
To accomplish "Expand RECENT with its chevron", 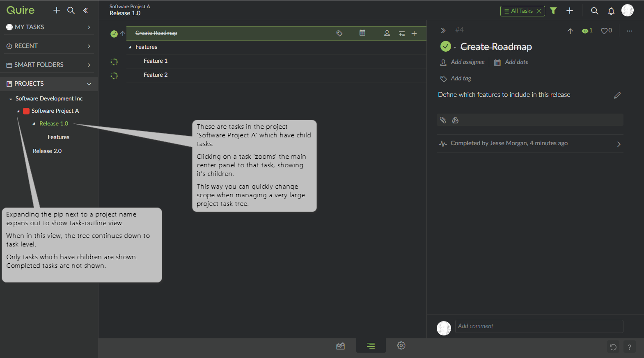I will coord(89,46).
